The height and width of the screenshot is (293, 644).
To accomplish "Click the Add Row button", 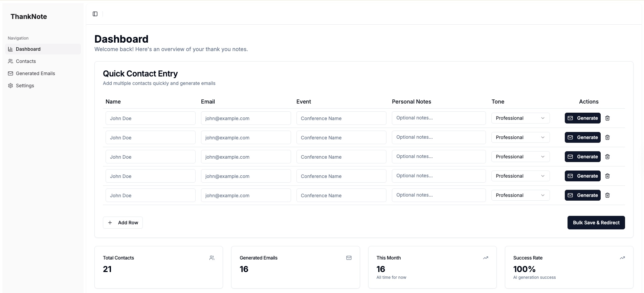I will point(123,223).
